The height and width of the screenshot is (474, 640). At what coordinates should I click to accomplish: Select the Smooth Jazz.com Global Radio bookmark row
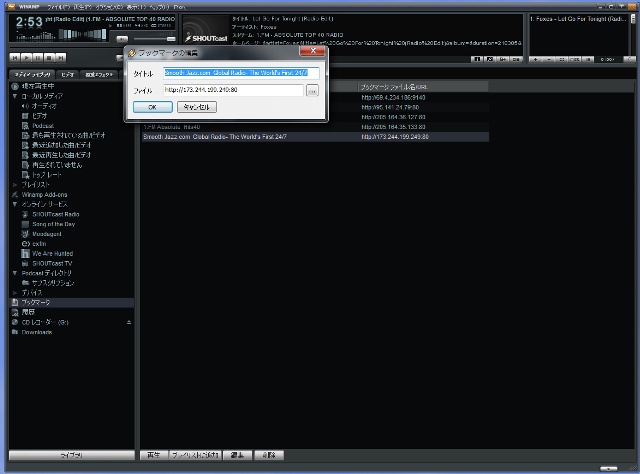pyautogui.click(x=315, y=137)
